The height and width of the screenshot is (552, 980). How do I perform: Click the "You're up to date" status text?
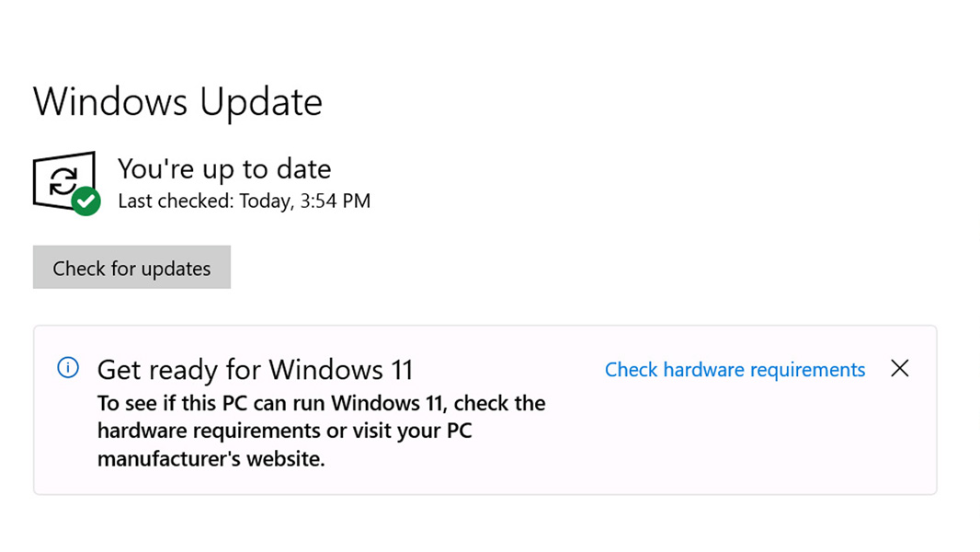point(224,169)
